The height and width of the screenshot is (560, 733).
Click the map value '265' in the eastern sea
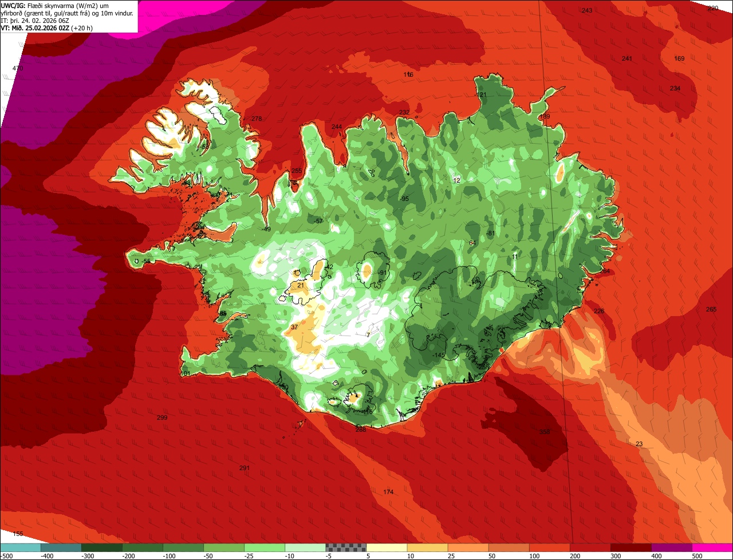pos(711,310)
